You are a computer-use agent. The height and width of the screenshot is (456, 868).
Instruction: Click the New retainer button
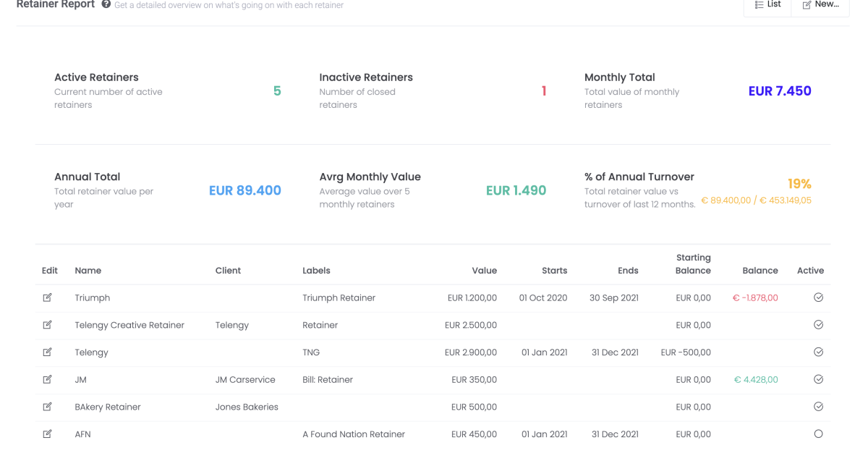[x=820, y=5]
